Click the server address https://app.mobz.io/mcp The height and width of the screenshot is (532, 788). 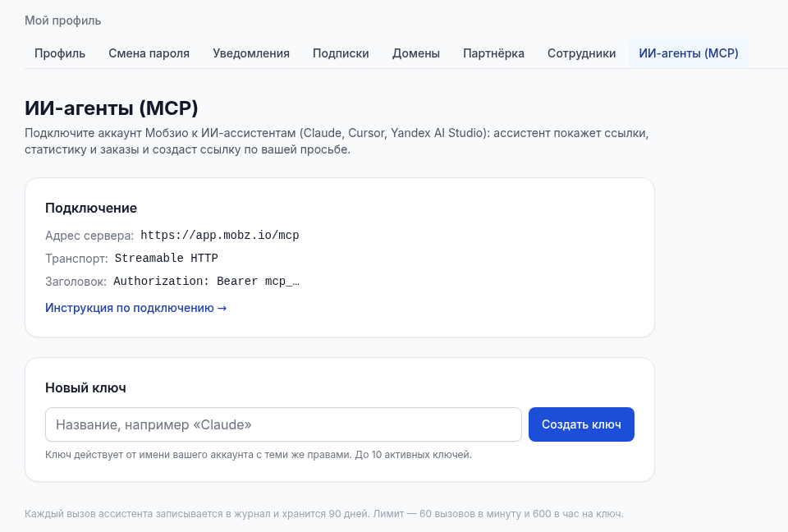pyautogui.click(x=220, y=236)
